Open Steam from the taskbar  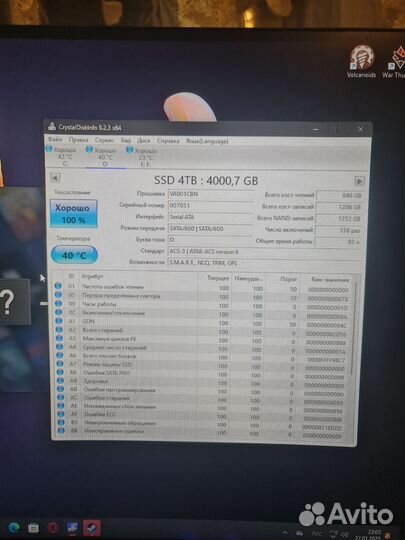pyautogui.click(x=92, y=528)
